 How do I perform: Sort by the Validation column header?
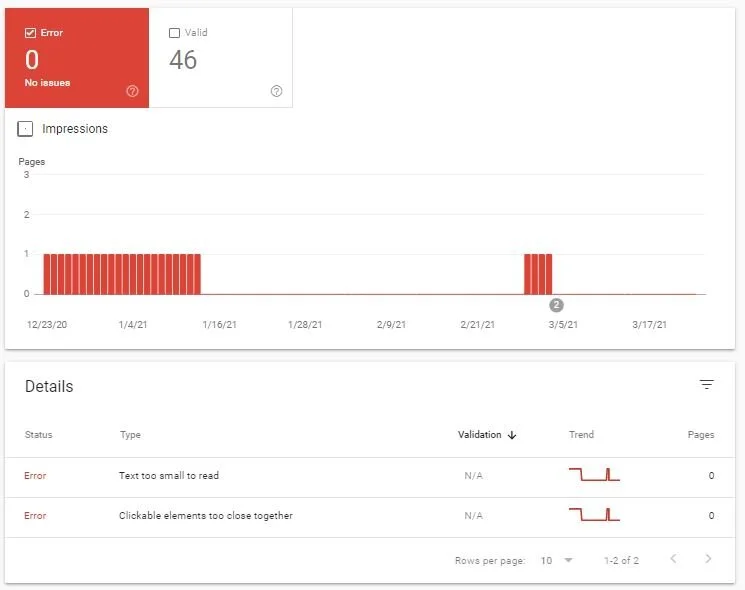click(479, 435)
